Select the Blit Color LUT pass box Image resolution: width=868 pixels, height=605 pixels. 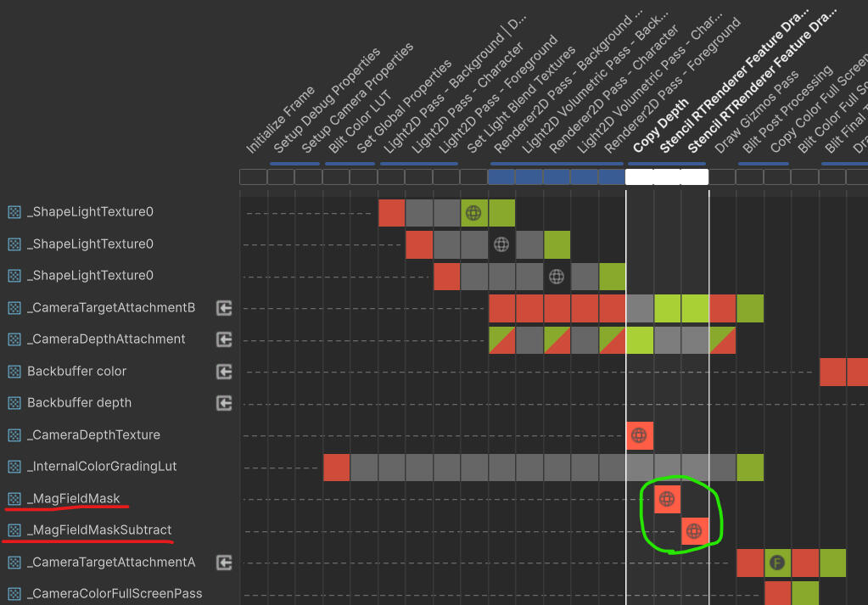tap(336, 176)
